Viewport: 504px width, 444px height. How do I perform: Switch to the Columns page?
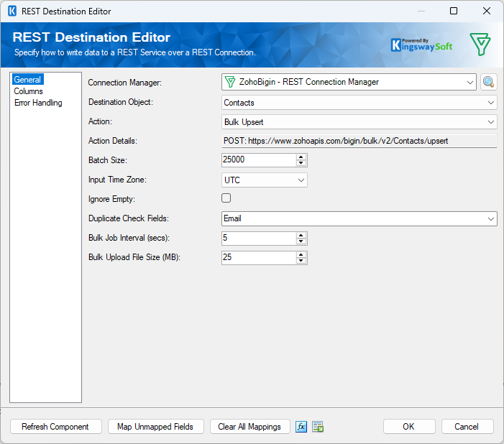28,91
